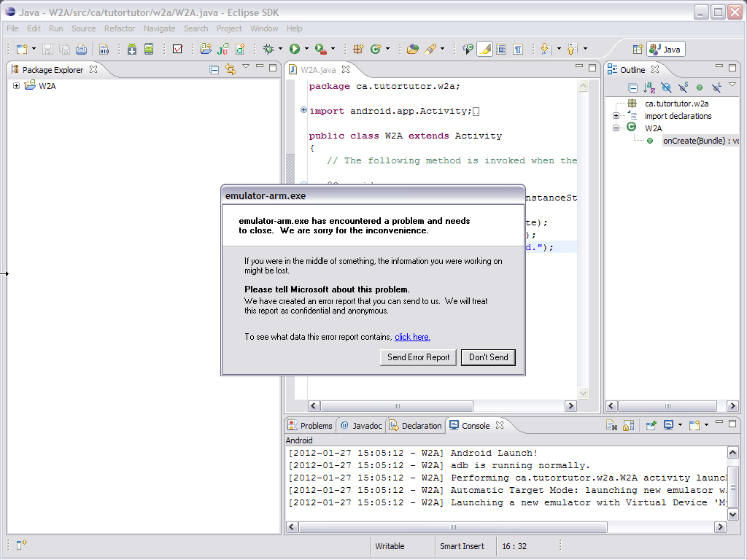Click the Open Type folder icon

click(x=413, y=49)
